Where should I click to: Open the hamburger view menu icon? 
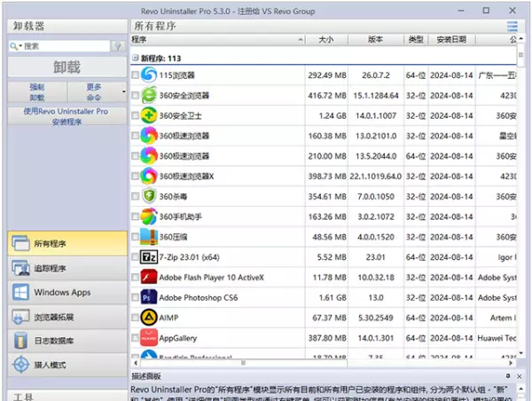click(512, 26)
